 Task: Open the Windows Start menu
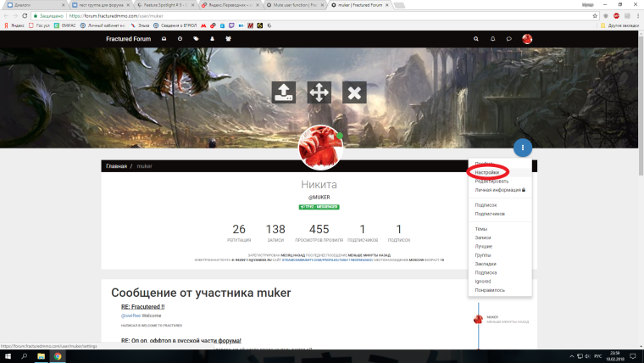8,356
